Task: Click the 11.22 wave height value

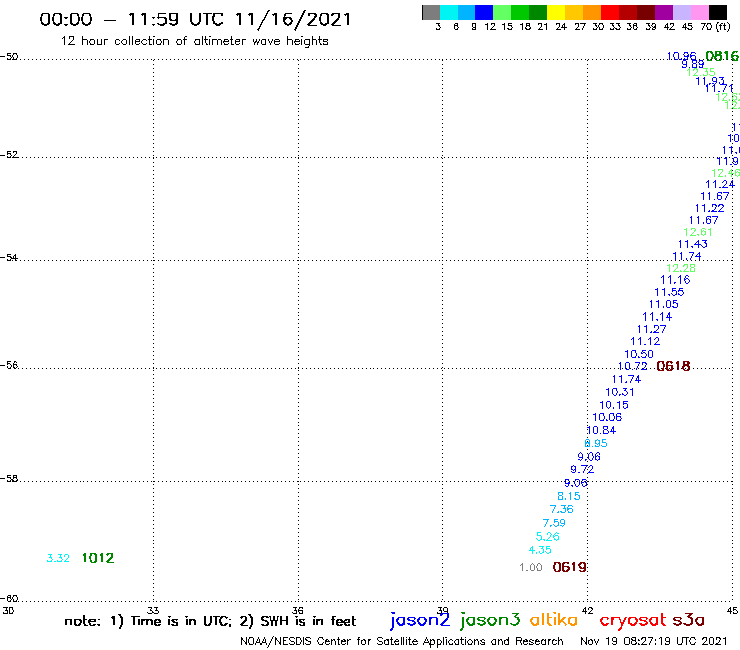Action: point(709,208)
